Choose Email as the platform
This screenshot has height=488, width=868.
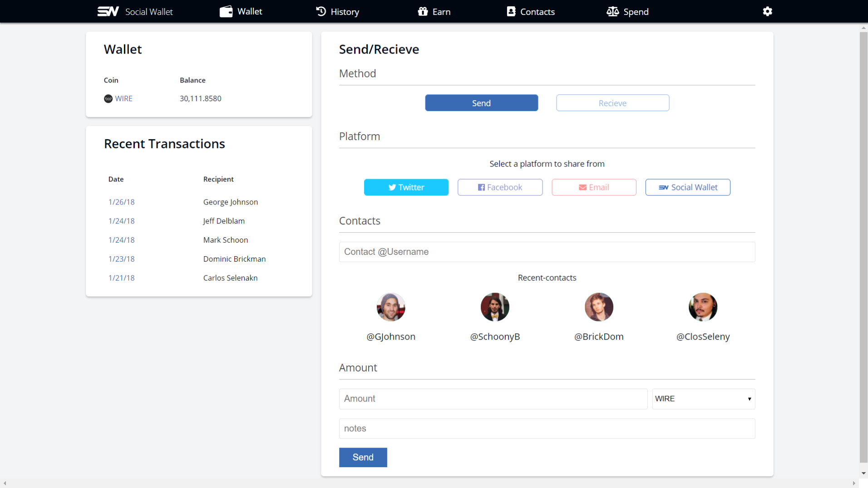pos(594,187)
